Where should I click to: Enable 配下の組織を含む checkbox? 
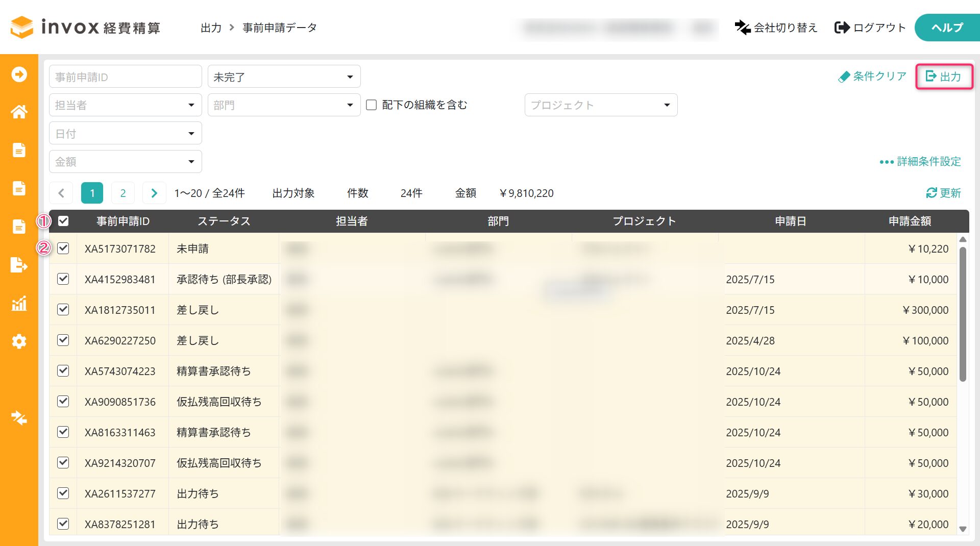pyautogui.click(x=372, y=105)
